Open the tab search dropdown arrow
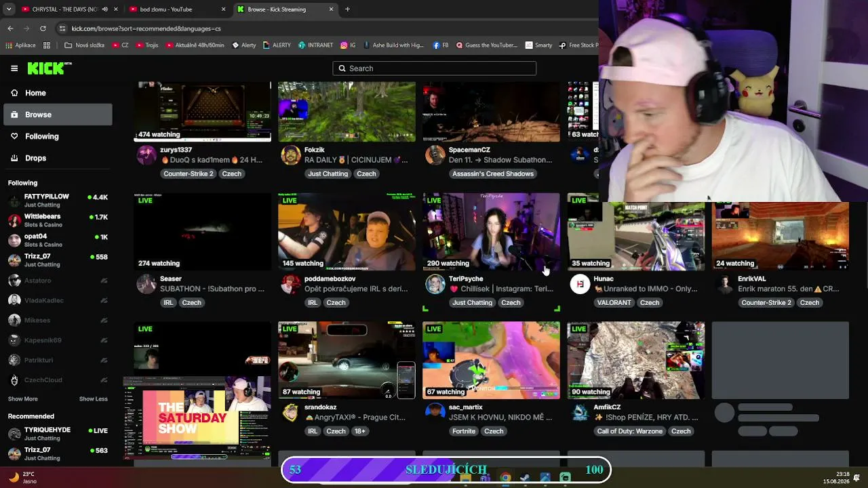 [x=9, y=9]
